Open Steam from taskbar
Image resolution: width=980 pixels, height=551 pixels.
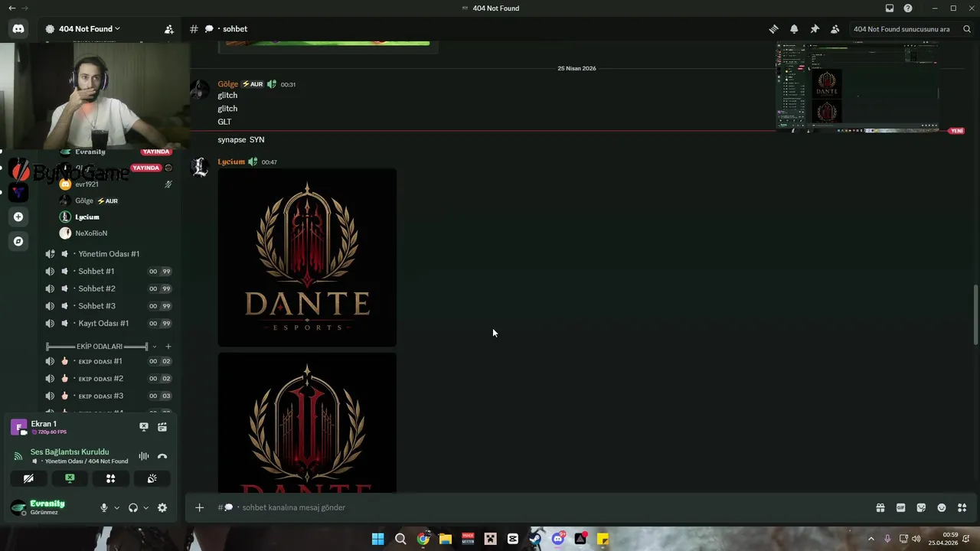click(x=535, y=539)
